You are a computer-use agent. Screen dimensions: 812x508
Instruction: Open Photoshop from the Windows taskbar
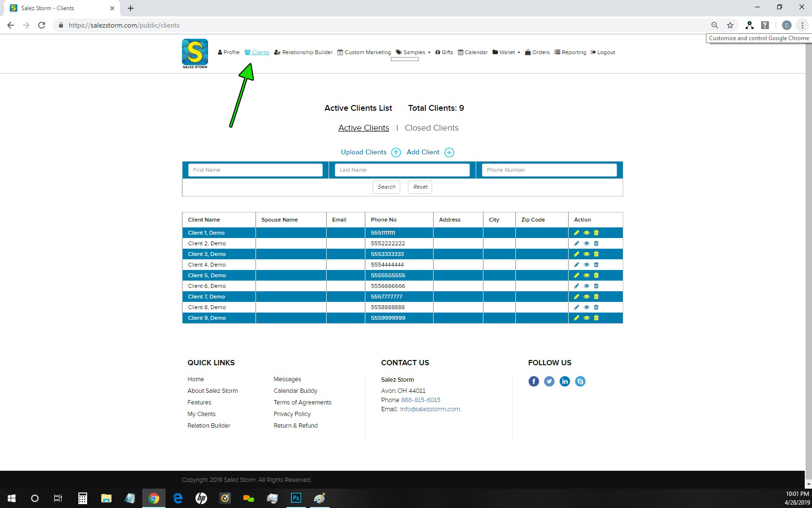(x=296, y=498)
